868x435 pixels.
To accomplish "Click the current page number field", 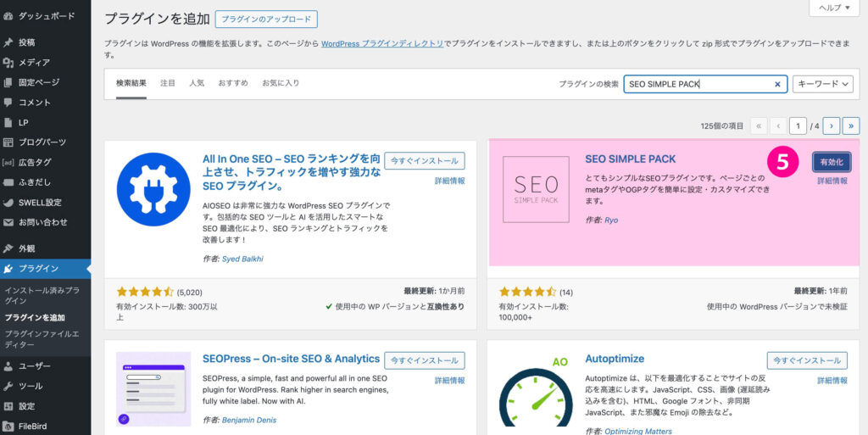I will point(797,125).
